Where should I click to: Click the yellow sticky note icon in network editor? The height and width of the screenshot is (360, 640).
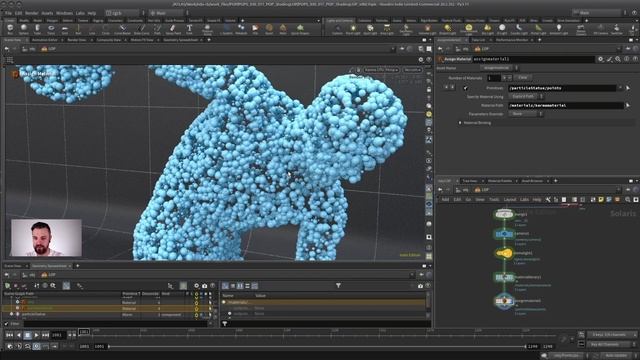click(601, 200)
